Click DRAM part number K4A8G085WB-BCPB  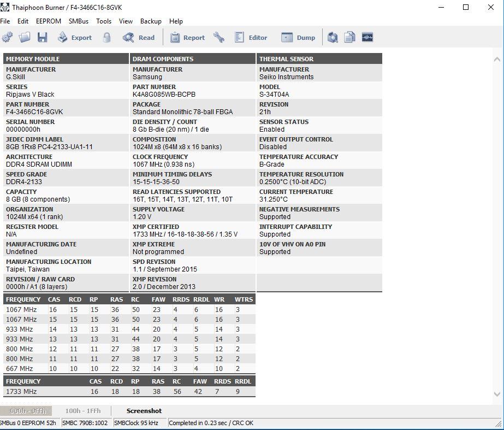(x=164, y=95)
